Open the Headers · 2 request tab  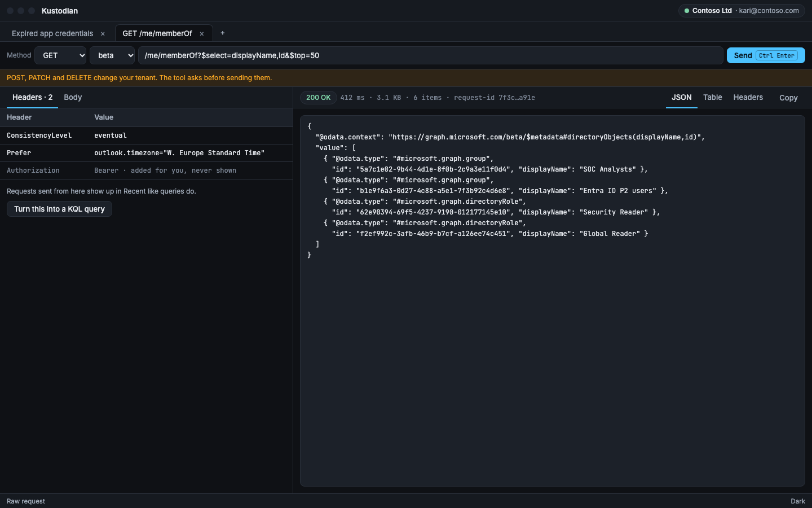[x=32, y=97]
